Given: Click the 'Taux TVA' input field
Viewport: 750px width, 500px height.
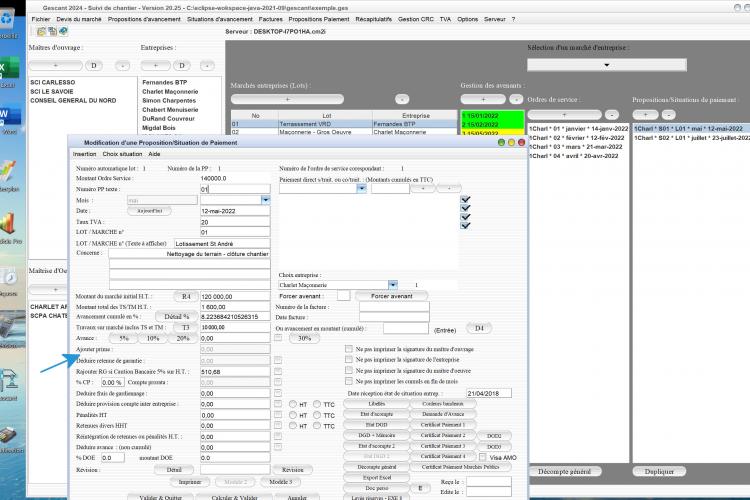Looking at the screenshot, I should (235, 222).
